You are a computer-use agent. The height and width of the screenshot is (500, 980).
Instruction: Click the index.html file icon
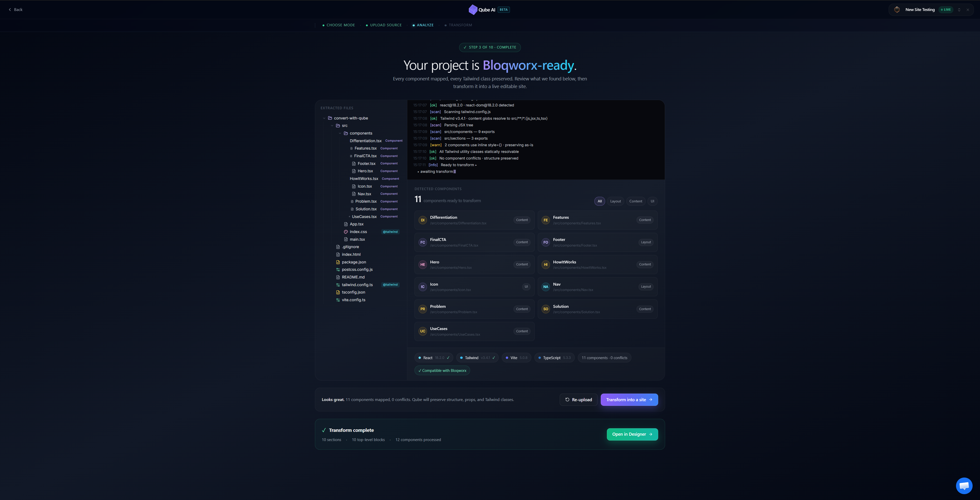tap(338, 254)
